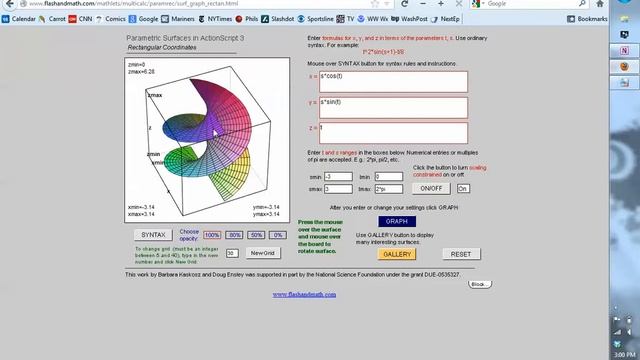Open the search engine selector next to Google
This screenshot has width=640, height=360.
tap(478, 4)
